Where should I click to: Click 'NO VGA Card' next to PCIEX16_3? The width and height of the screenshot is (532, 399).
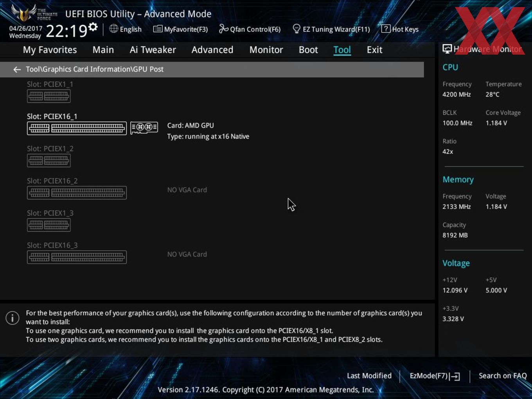pyautogui.click(x=187, y=254)
